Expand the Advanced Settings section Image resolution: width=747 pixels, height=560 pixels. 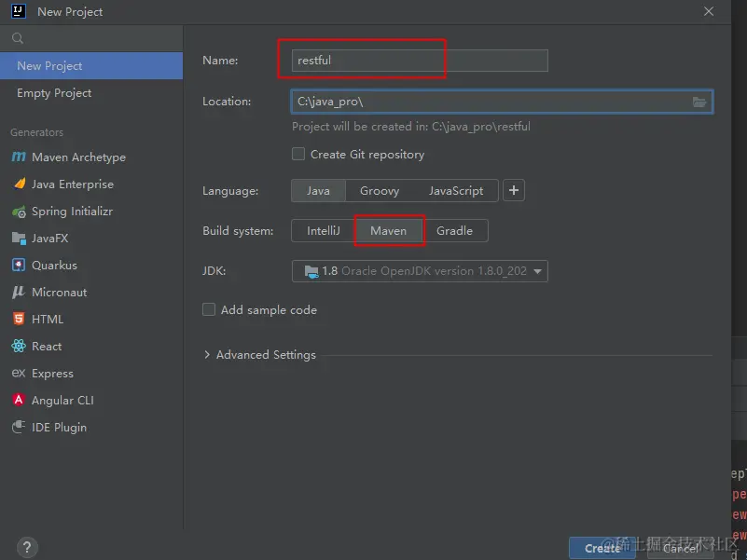[259, 355]
